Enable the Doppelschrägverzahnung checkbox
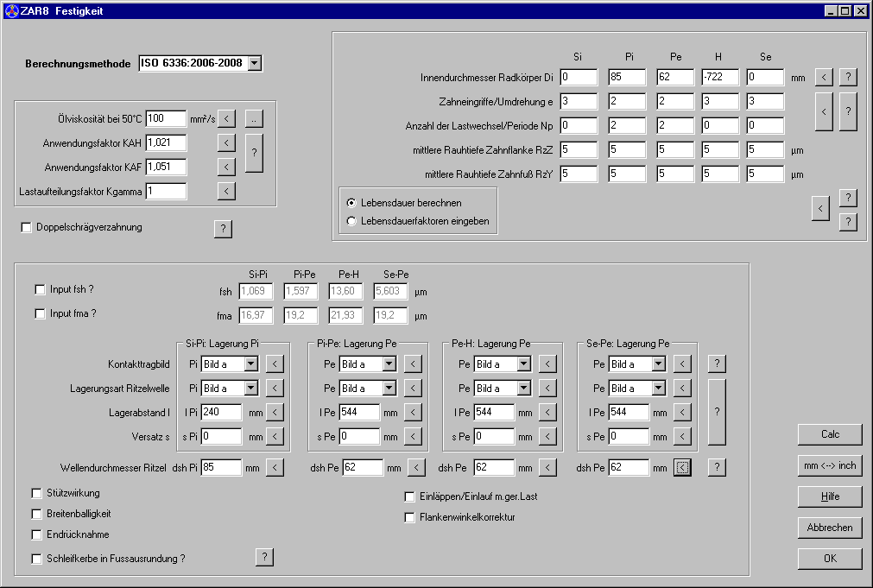The image size is (873, 588). point(26,228)
